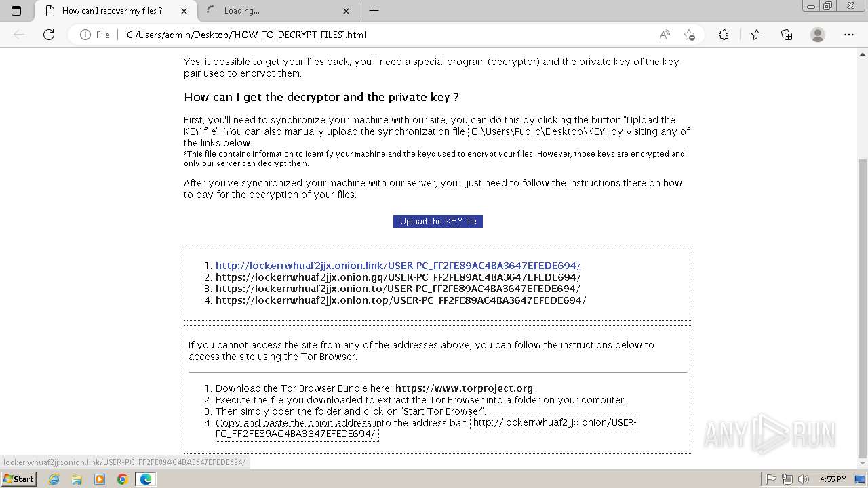Click the small-print note about the KEY file
This screenshot has height=488, width=868.
434,159
